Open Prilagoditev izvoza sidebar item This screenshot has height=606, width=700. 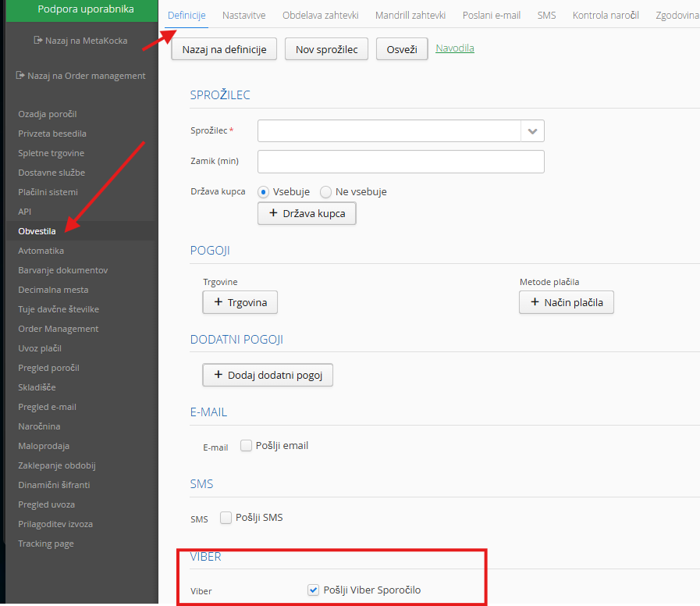[x=55, y=524]
